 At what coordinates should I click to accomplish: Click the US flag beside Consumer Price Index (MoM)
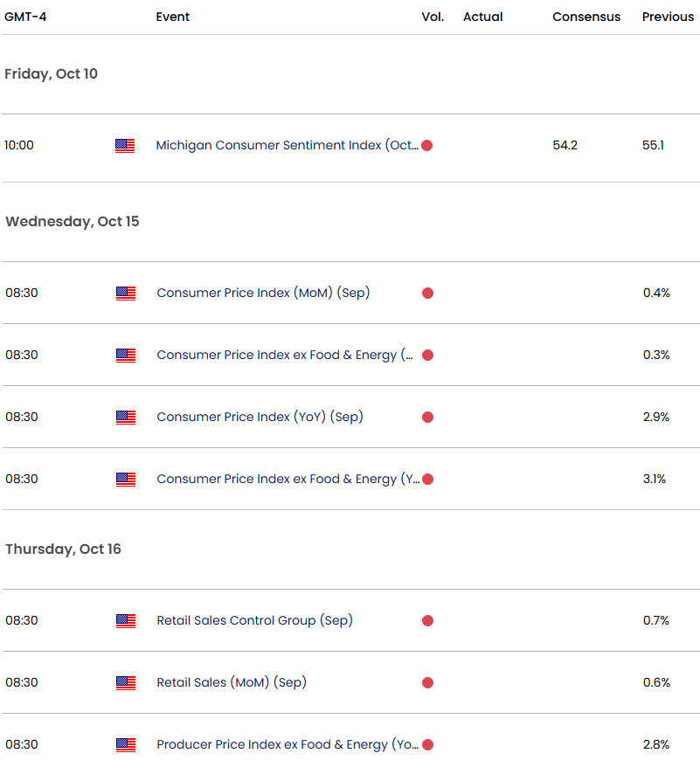click(x=126, y=294)
